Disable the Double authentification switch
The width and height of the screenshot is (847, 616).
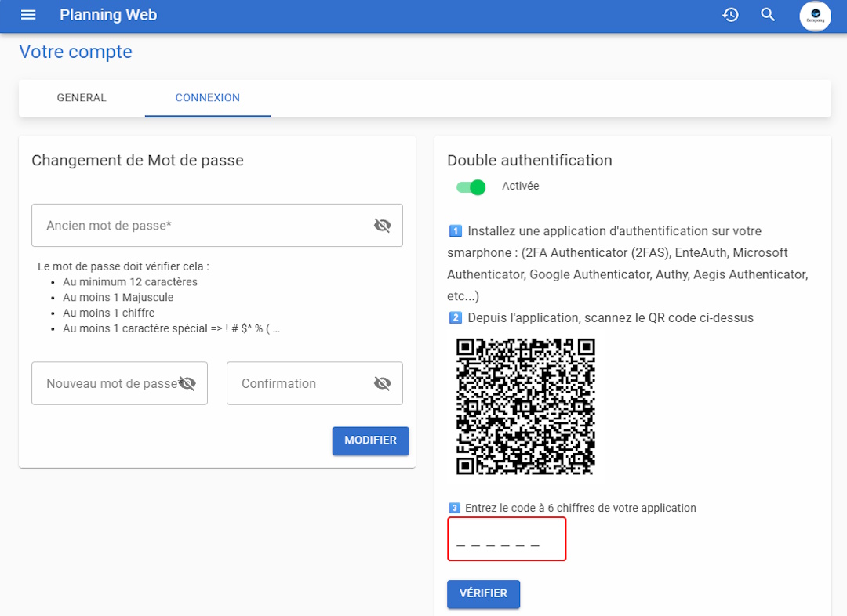point(471,187)
